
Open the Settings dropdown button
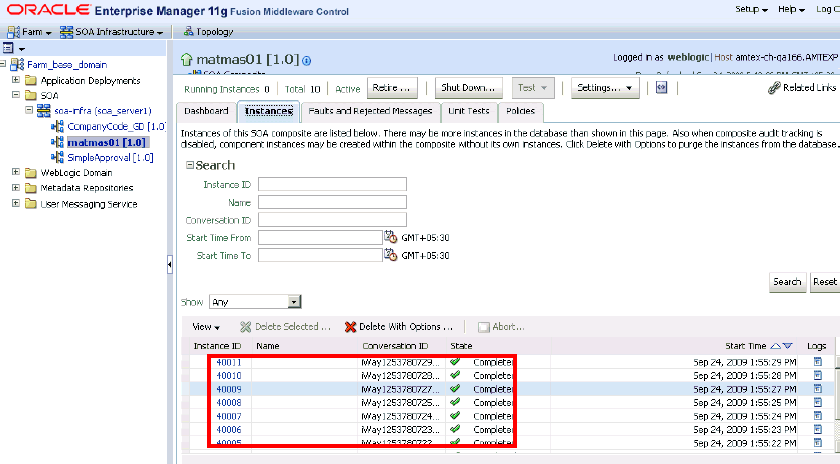click(x=605, y=88)
